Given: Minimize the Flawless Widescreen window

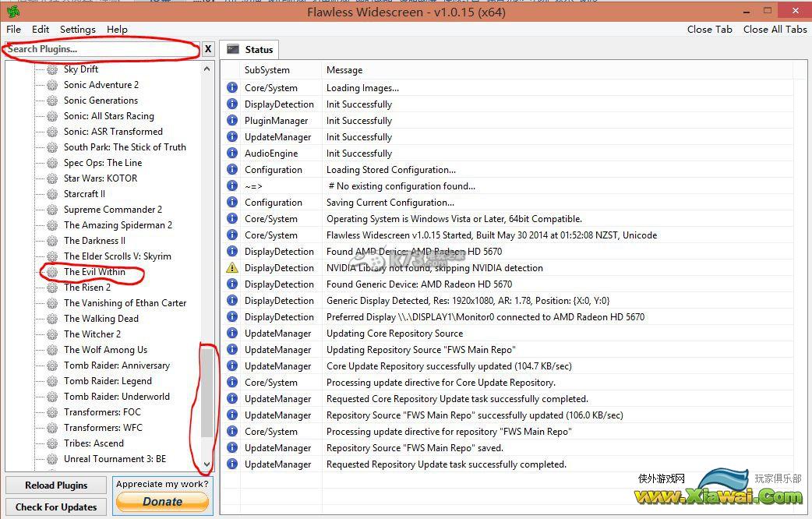Looking at the screenshot, I should coord(747,12).
